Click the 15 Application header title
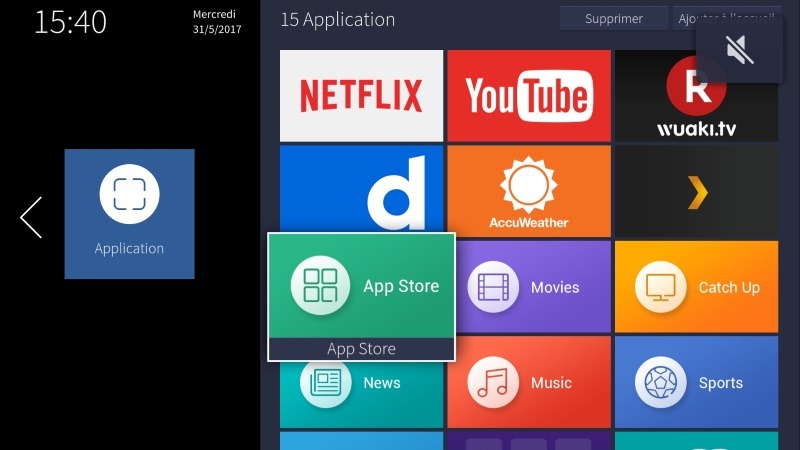The image size is (800, 450). tap(337, 20)
